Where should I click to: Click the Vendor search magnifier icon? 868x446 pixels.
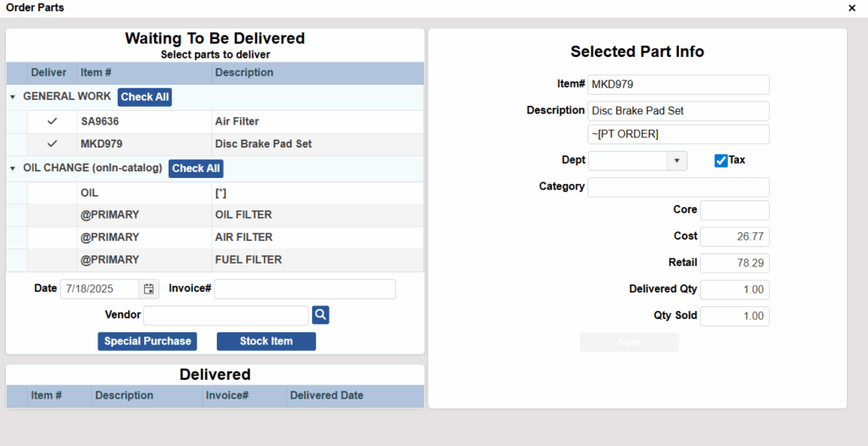point(320,315)
